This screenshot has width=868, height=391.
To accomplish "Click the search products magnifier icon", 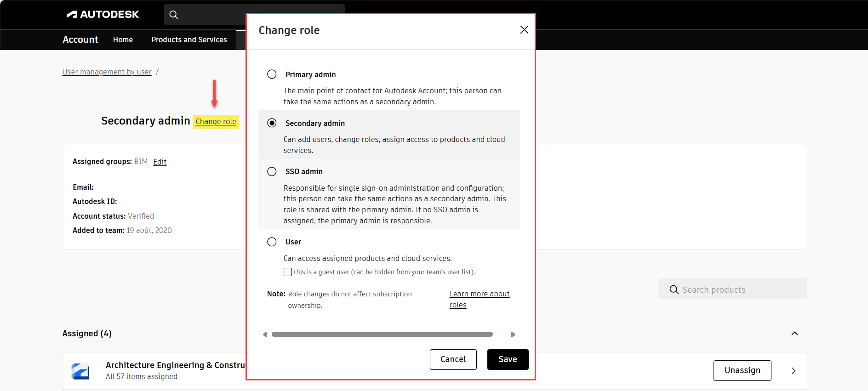I will (674, 290).
